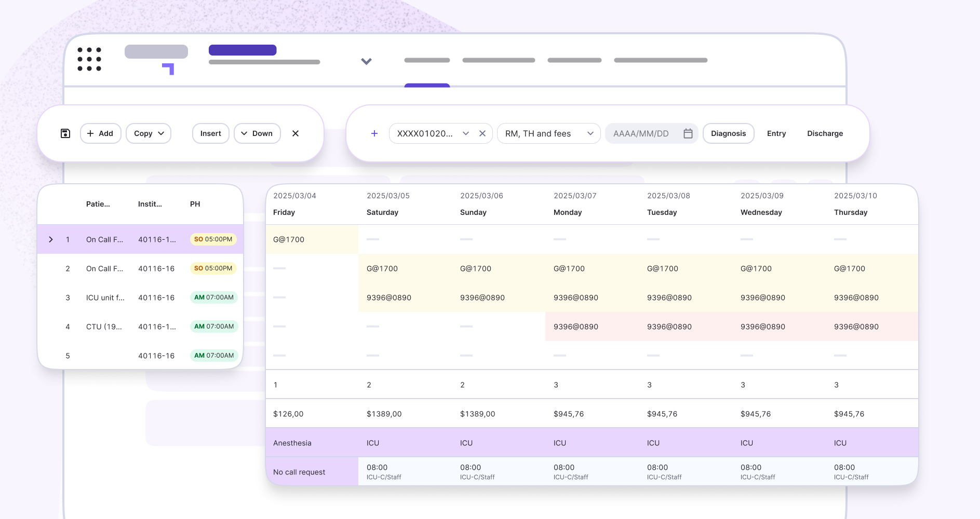Click Saturday's $1389,00 amount cell
Viewport: 980px width, 519px height.
(x=405, y=414)
